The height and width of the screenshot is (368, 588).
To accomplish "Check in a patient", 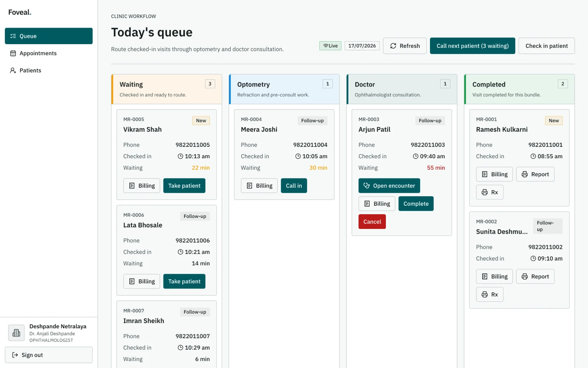I will 546,46.
